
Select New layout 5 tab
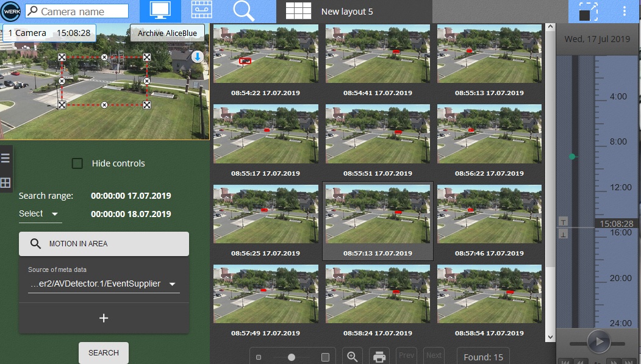[x=346, y=12]
